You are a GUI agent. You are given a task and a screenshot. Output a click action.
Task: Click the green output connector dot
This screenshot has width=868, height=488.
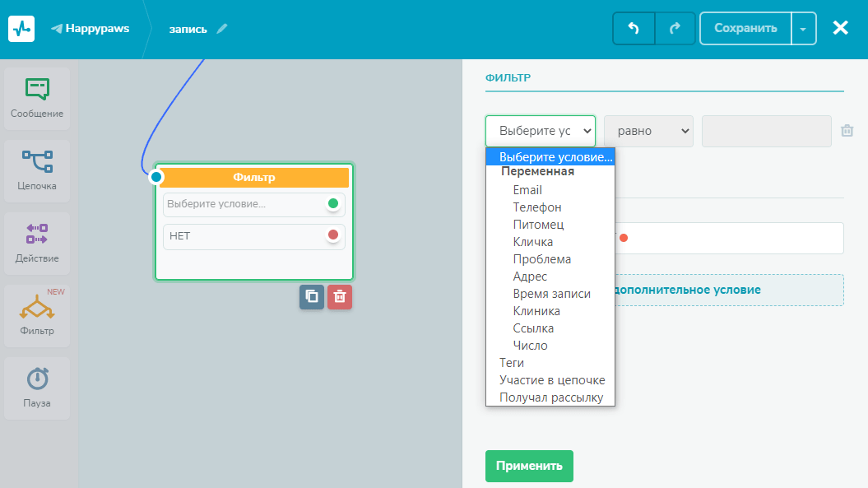333,204
